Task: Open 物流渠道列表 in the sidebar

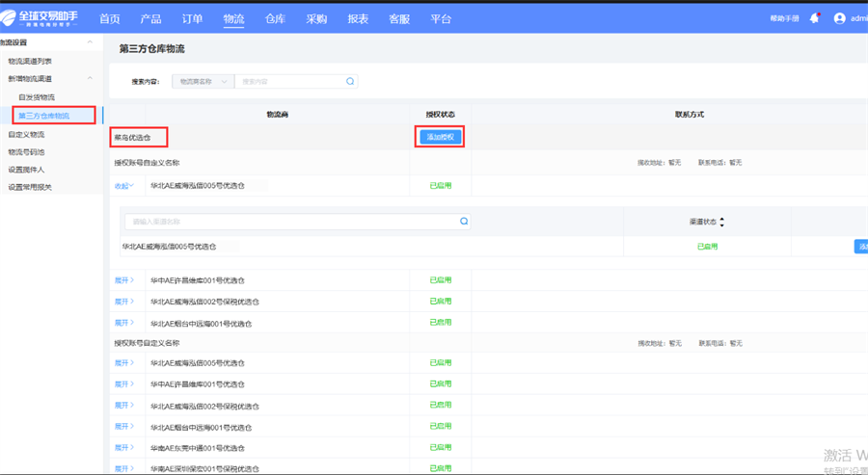Action: click(30, 61)
